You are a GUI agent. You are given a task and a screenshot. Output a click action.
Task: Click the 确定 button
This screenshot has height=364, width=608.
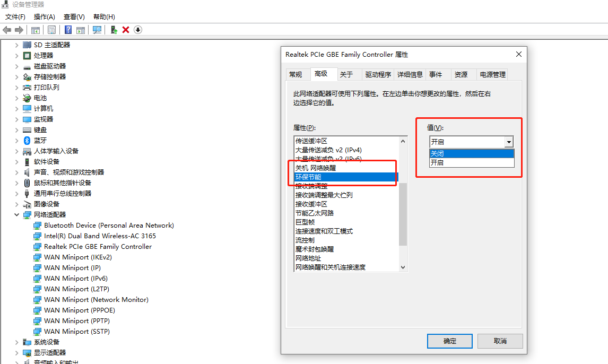coord(450,341)
